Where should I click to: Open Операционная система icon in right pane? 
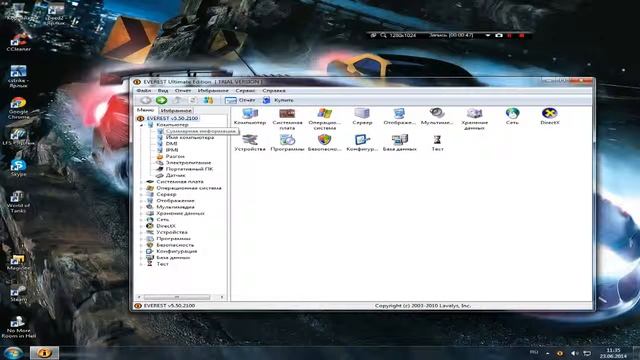coord(324,118)
